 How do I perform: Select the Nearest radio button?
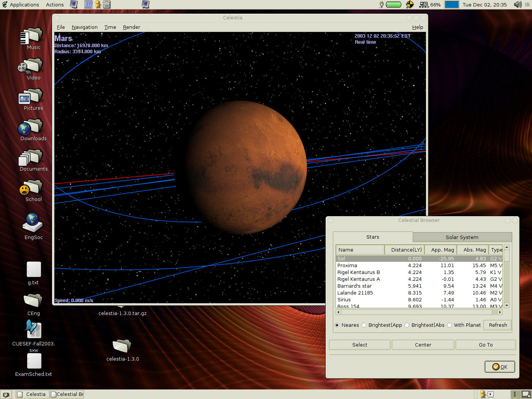(337, 325)
